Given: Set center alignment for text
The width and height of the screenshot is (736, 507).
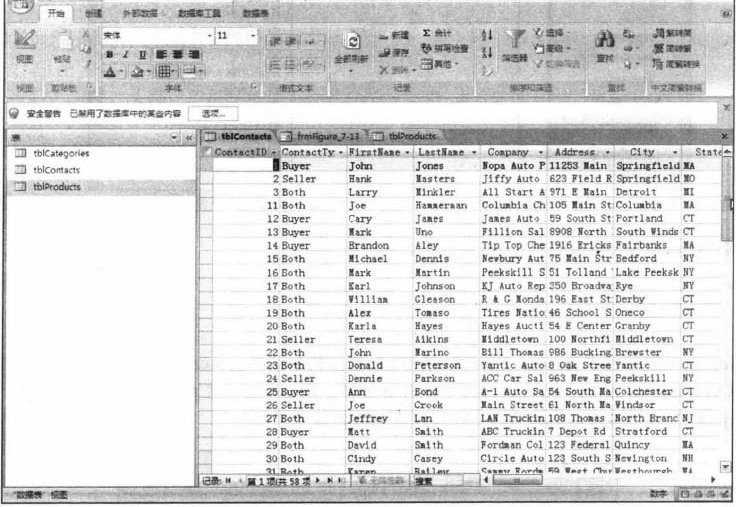Looking at the screenshot, I should (177, 54).
